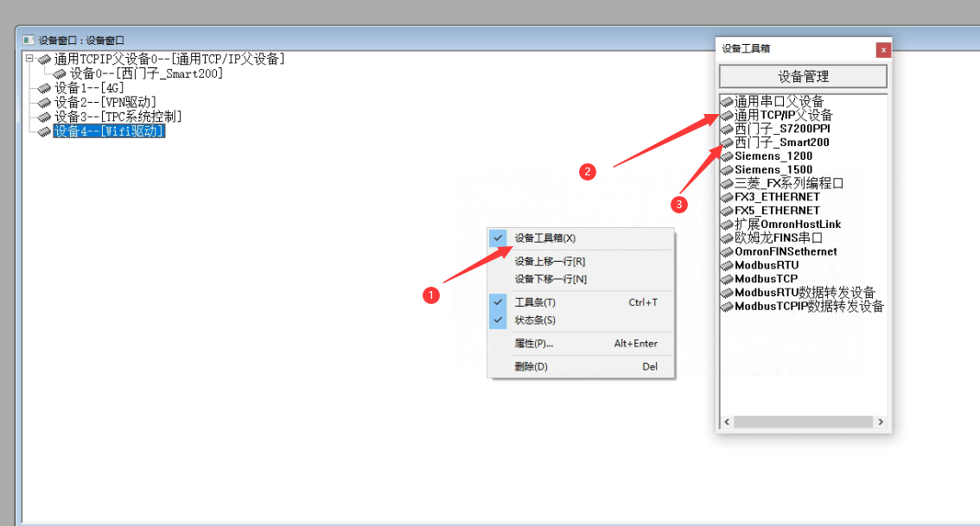
Task: Select FX5_ETHERNET text in toolbox list
Action: [778, 211]
